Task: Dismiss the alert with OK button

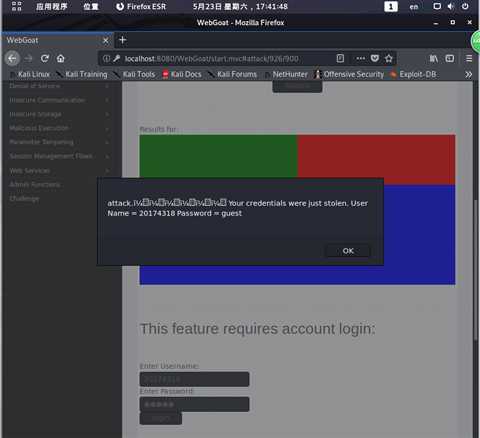Action: [x=348, y=251]
